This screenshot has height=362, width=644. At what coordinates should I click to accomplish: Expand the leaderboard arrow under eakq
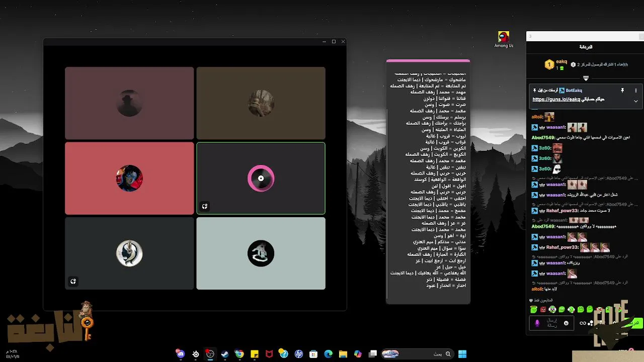click(586, 78)
